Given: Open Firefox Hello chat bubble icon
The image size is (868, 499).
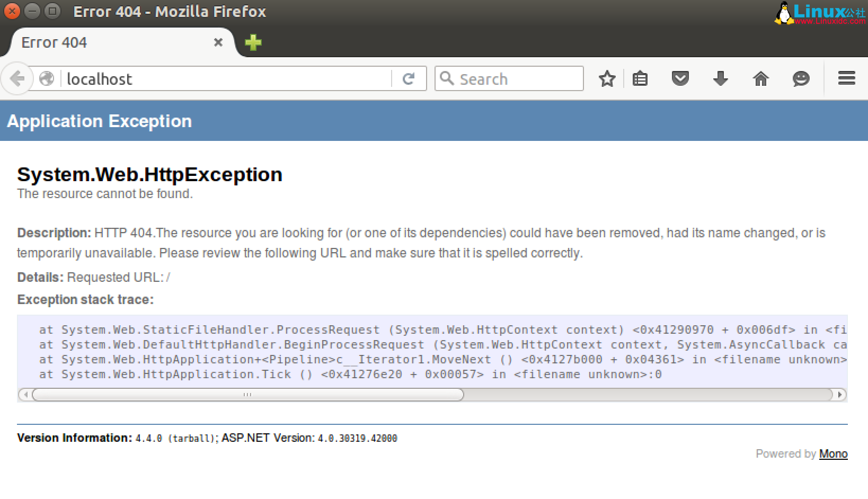Looking at the screenshot, I should 801,78.
